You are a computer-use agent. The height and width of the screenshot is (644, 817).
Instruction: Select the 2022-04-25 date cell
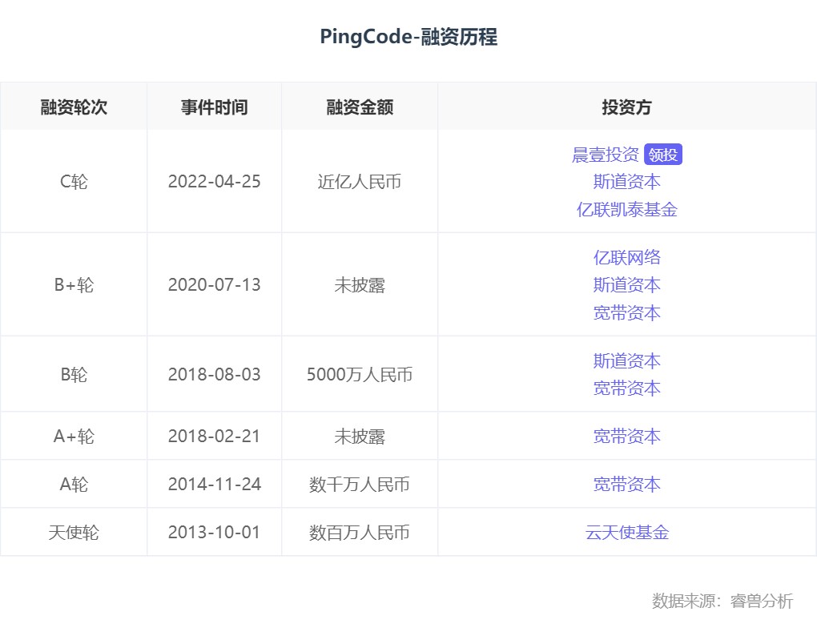point(214,181)
